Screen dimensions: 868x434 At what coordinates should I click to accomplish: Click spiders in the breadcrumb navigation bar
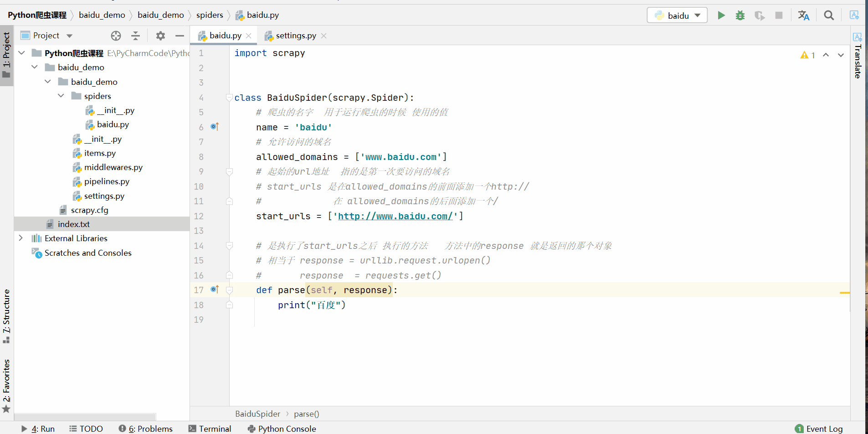(210, 15)
